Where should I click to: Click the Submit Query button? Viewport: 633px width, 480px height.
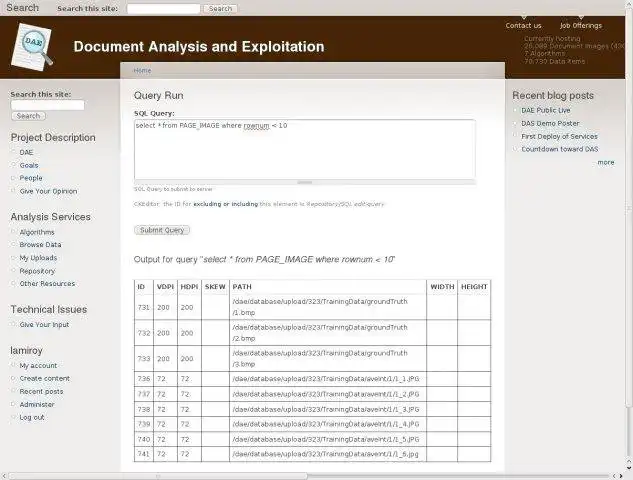162,230
